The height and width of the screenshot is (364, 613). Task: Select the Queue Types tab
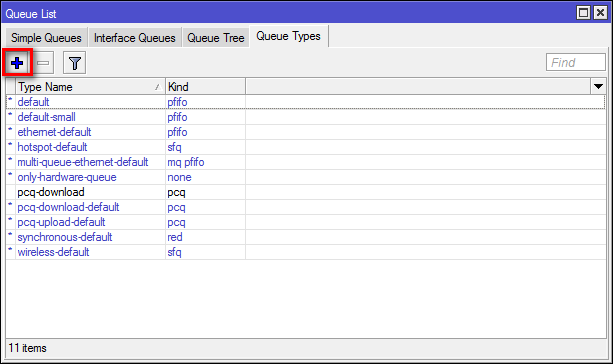pos(289,36)
